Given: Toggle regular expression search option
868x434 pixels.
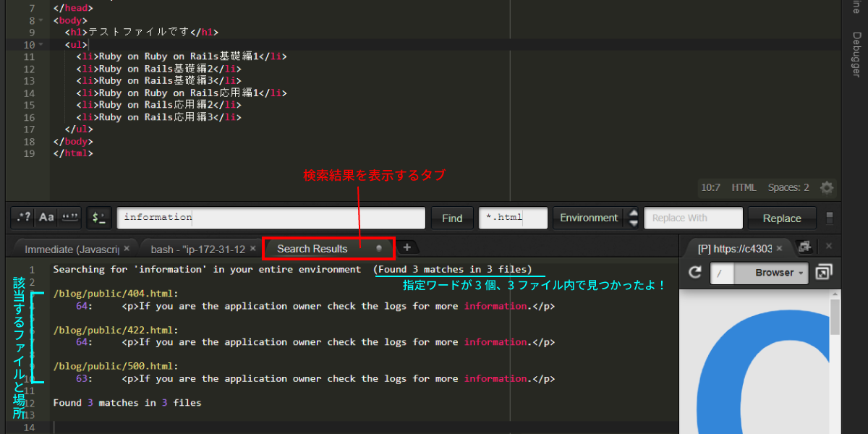Looking at the screenshot, I should 23,217.
